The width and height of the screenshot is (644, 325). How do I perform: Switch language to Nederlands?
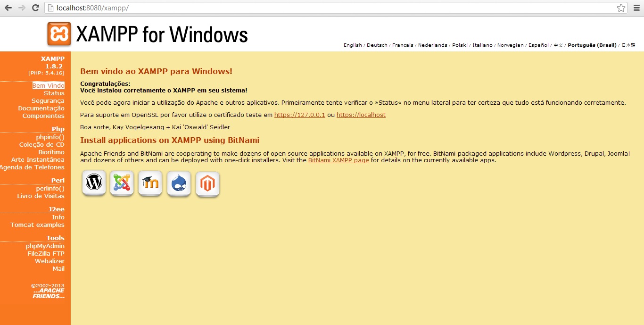pos(433,45)
